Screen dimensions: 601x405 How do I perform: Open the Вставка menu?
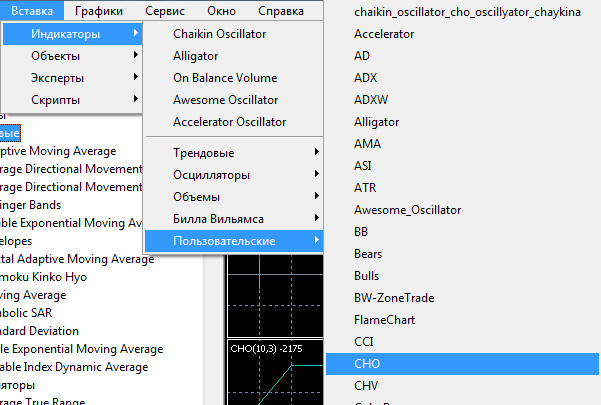32,10
